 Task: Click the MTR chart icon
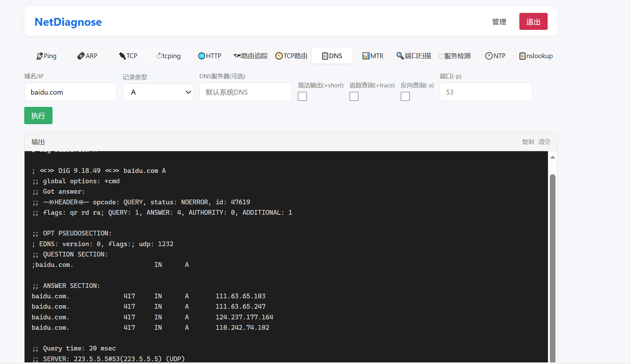point(366,56)
